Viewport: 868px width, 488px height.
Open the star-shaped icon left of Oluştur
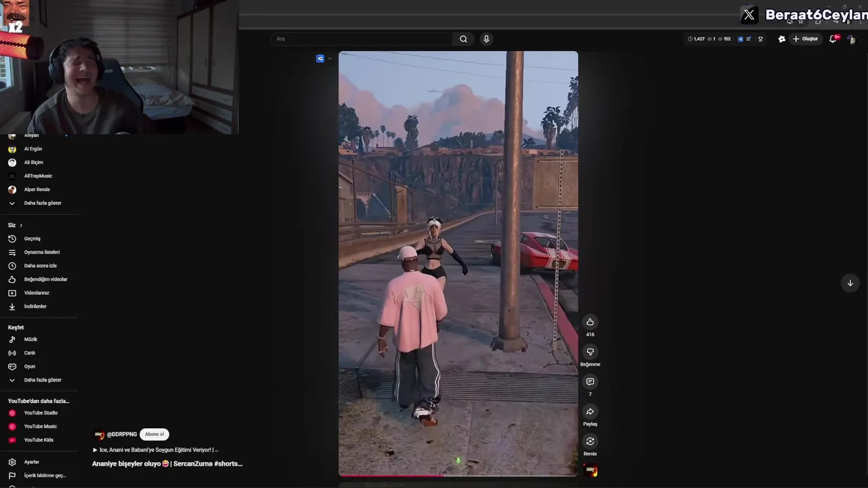point(781,39)
